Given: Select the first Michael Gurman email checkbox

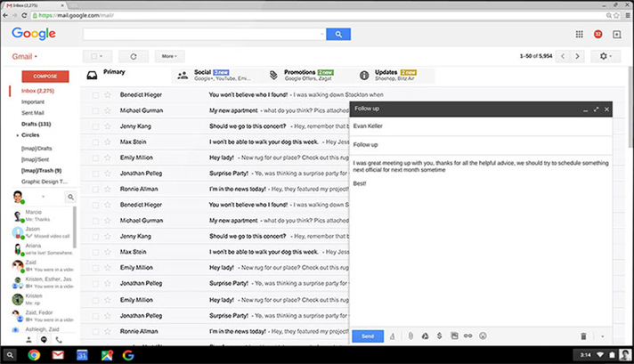Looking at the screenshot, I should 95,110.
